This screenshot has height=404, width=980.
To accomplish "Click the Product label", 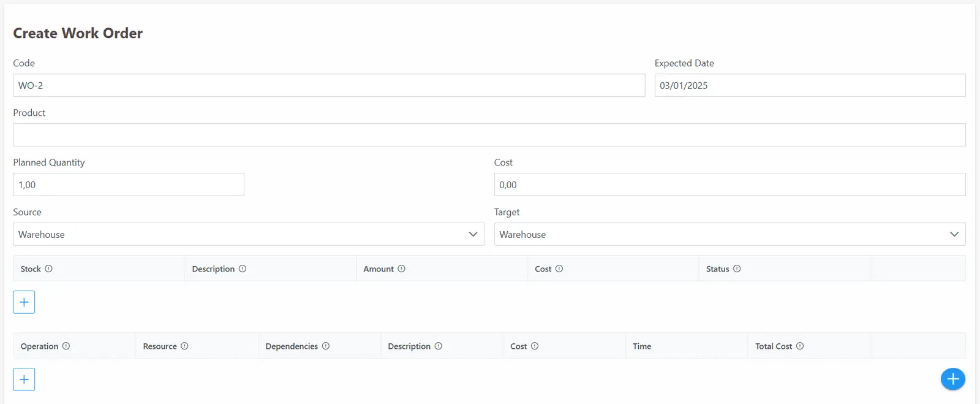I will point(29,113).
